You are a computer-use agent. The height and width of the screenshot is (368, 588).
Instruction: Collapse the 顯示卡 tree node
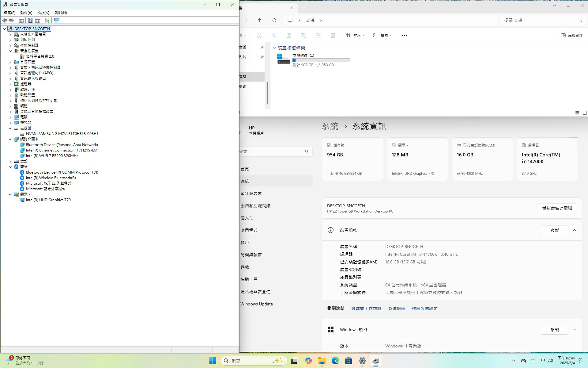click(x=10, y=194)
